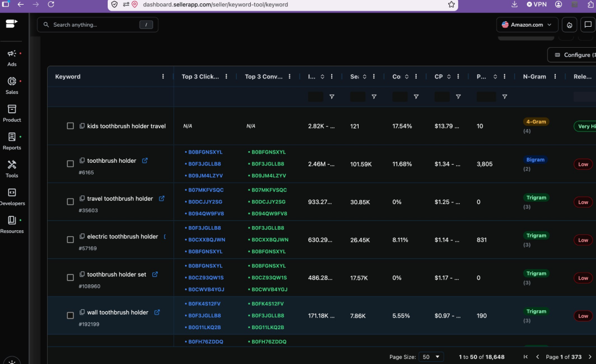Sort by the CP column arrows

coord(449,77)
